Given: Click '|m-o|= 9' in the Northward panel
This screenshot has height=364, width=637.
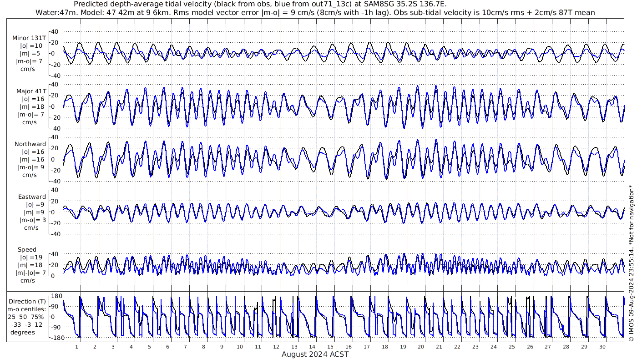Looking at the screenshot, I should [30, 167].
